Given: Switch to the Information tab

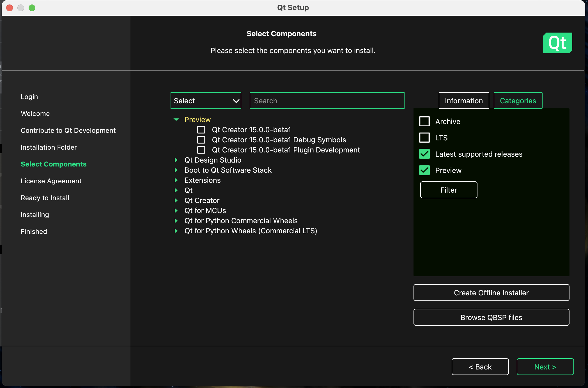Looking at the screenshot, I should pos(463,101).
